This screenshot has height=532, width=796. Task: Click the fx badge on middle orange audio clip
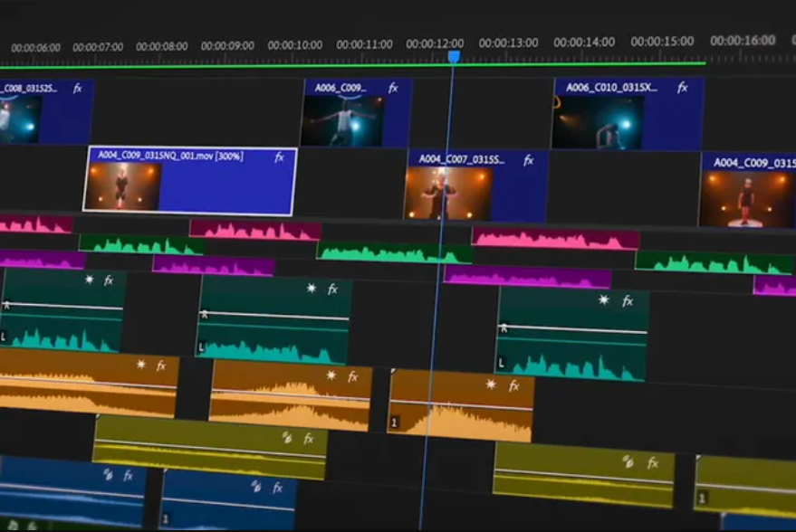(x=353, y=376)
